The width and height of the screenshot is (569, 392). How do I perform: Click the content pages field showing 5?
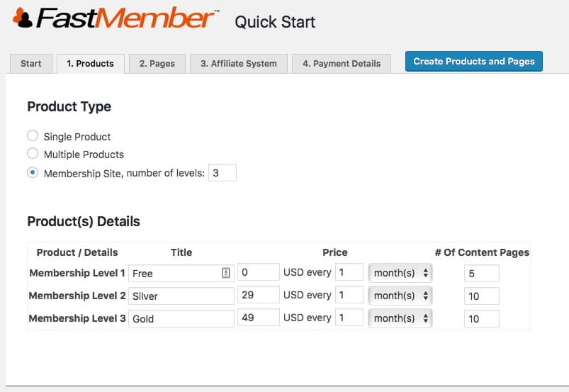click(x=482, y=274)
